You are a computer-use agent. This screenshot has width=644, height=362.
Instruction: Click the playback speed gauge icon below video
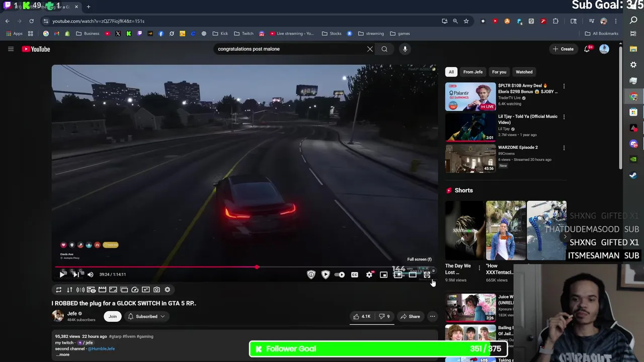(x=135, y=290)
